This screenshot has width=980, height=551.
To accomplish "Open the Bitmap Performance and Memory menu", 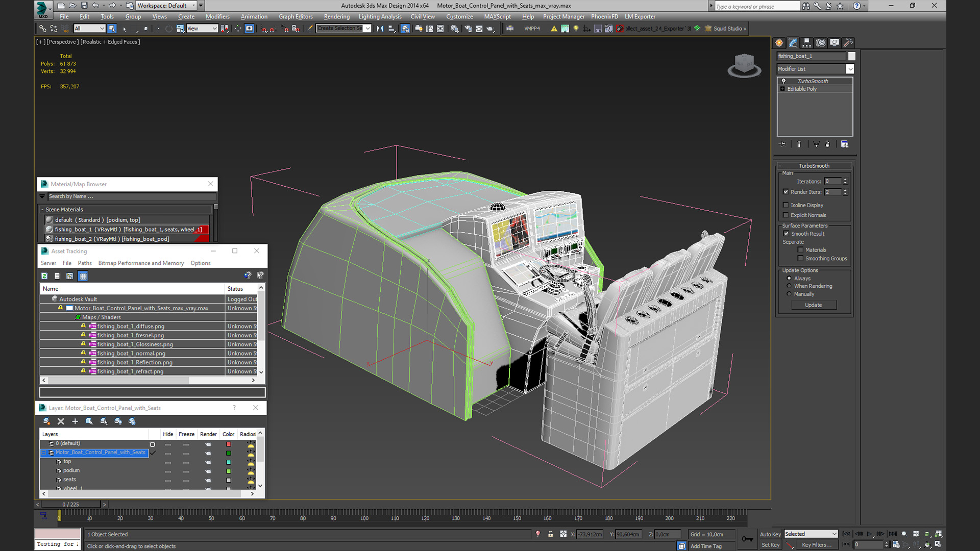I will [x=141, y=263].
